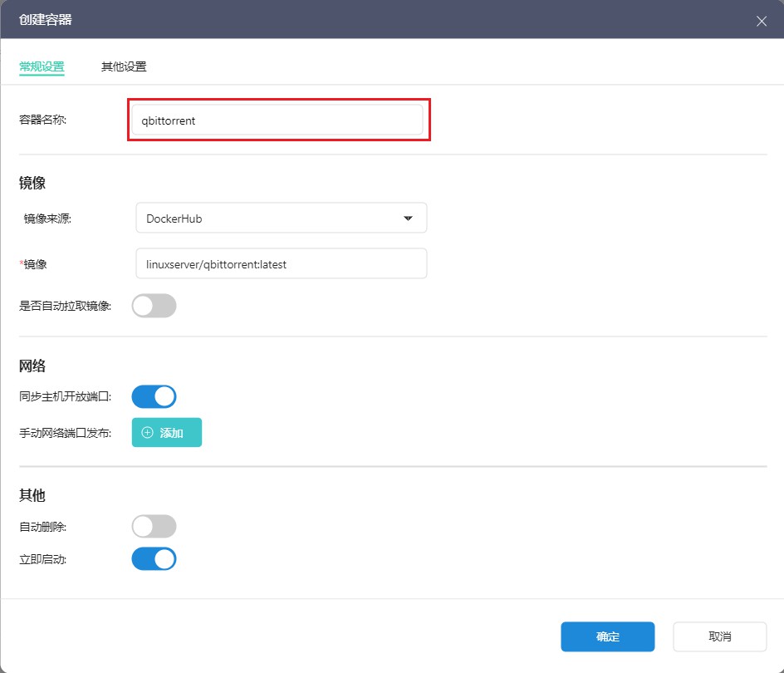The width and height of the screenshot is (784, 673).
Task: Click the 镜像来源 dropdown arrow
Action: pos(408,219)
